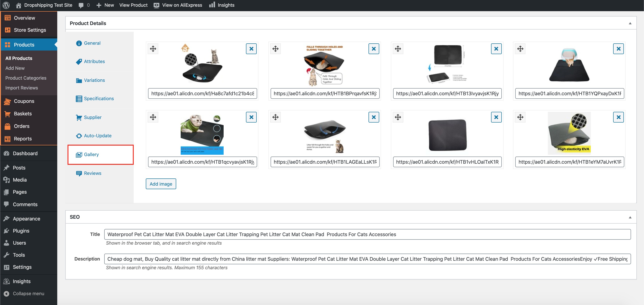Click move handle on second gallery image
Viewport: 644px width, 305px height.
point(275,49)
